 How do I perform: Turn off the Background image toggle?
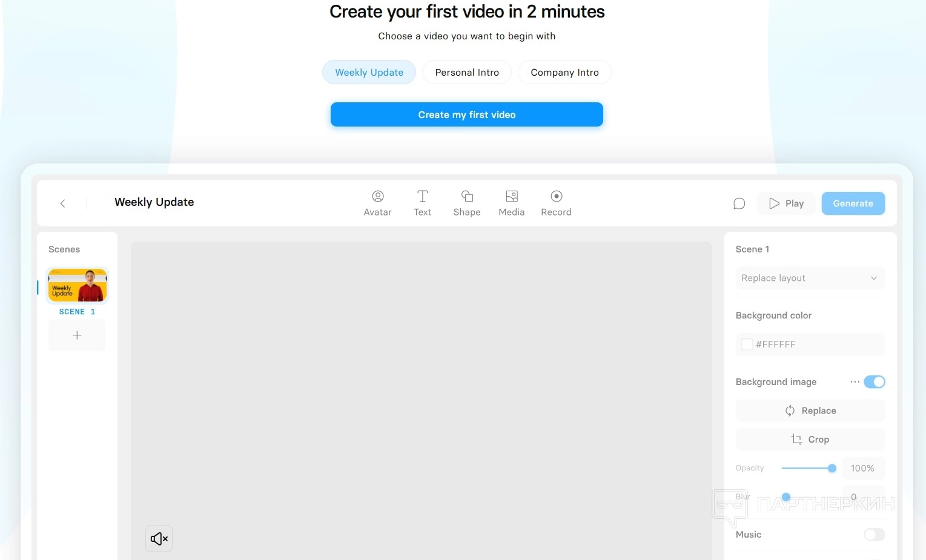click(874, 382)
